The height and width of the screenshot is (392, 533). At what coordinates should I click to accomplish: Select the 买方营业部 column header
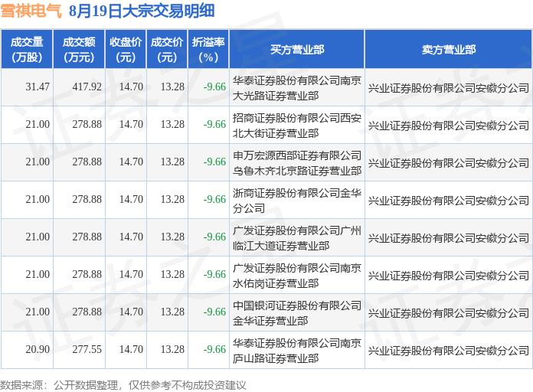pyautogui.click(x=297, y=49)
